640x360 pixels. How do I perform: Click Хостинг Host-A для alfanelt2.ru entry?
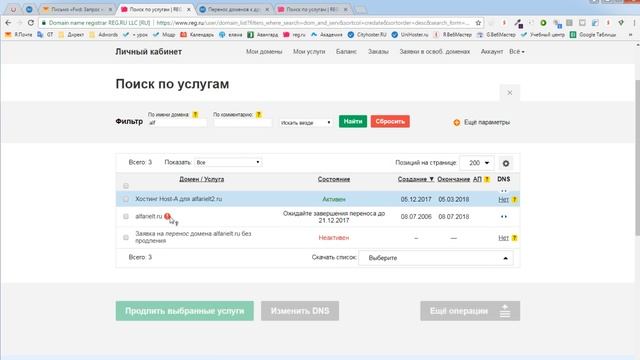[x=178, y=199]
